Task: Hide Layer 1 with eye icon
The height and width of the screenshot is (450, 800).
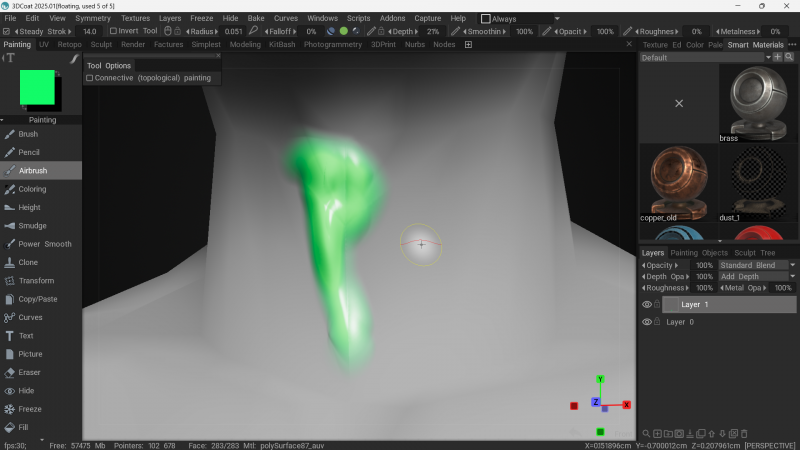Action: (646, 304)
